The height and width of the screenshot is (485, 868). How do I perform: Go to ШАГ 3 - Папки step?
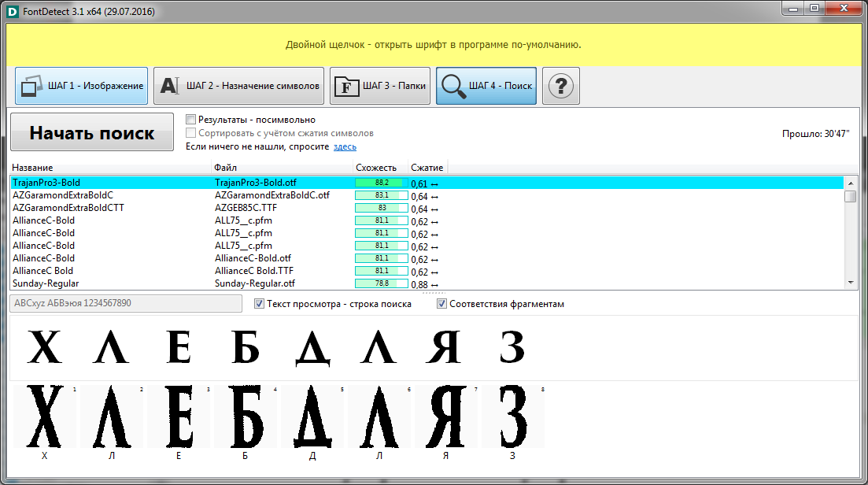[380, 86]
